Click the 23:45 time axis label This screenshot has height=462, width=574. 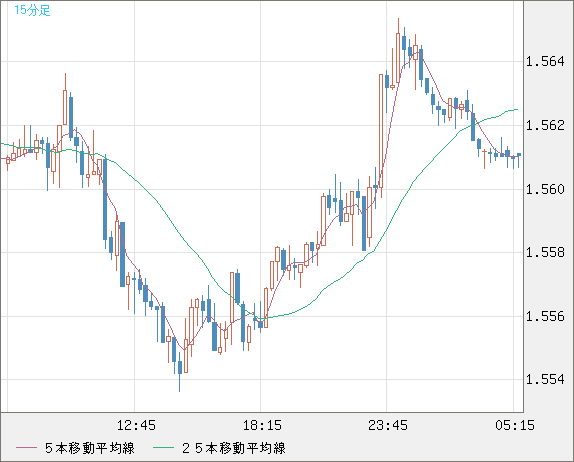pyautogui.click(x=388, y=425)
